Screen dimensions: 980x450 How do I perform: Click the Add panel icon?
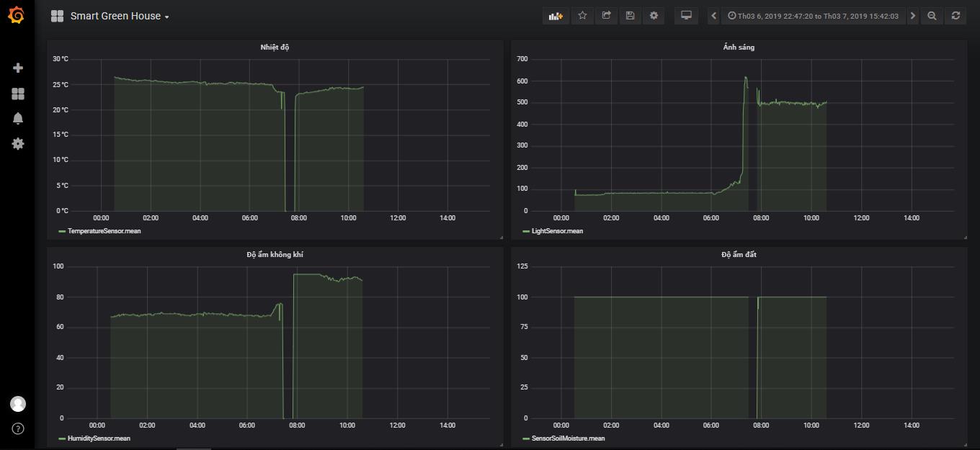point(555,16)
